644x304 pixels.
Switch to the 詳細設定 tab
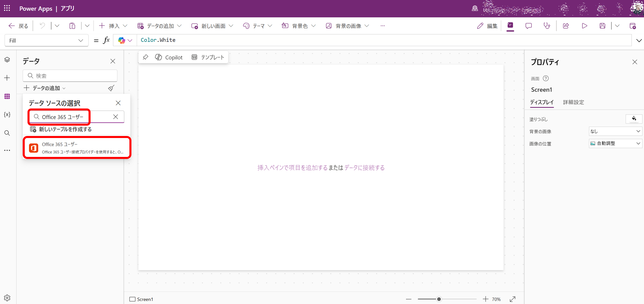[573, 102]
